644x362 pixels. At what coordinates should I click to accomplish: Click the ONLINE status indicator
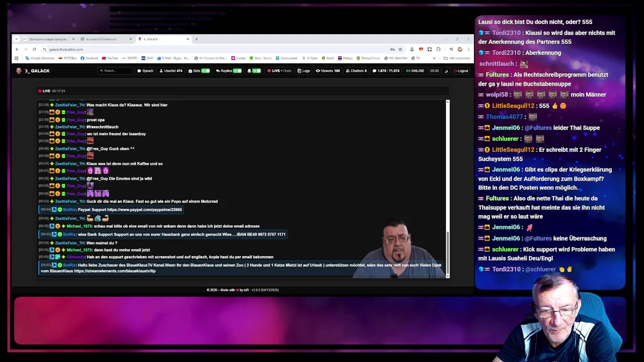415,71
